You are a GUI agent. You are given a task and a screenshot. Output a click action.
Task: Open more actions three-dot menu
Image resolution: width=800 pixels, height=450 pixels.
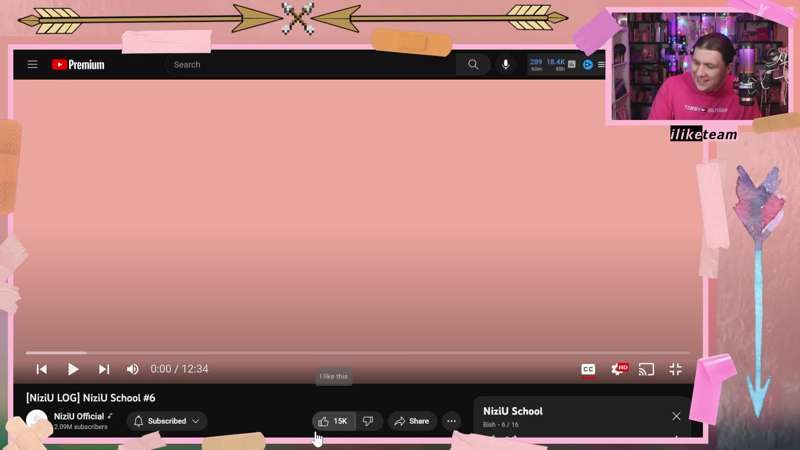(x=451, y=421)
